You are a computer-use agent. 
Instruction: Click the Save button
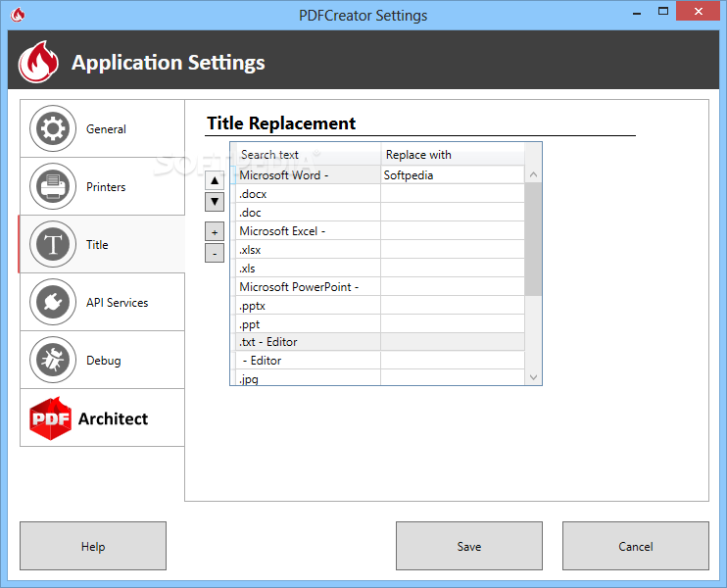(x=468, y=546)
